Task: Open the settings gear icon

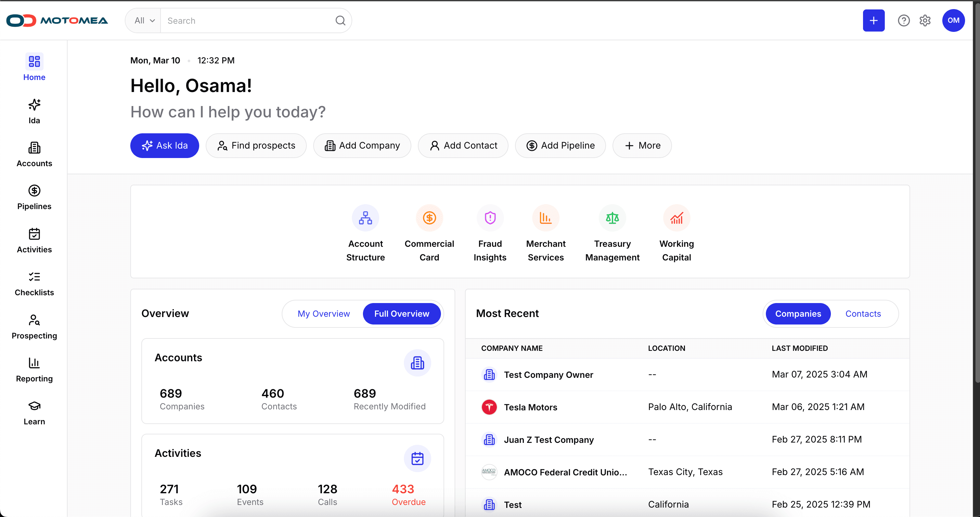Action: click(925, 20)
